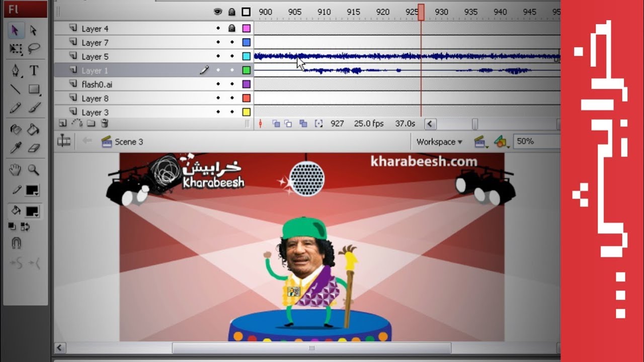Image resolution: width=644 pixels, height=362 pixels.
Task: Open the Workspace dropdown
Action: tap(439, 142)
